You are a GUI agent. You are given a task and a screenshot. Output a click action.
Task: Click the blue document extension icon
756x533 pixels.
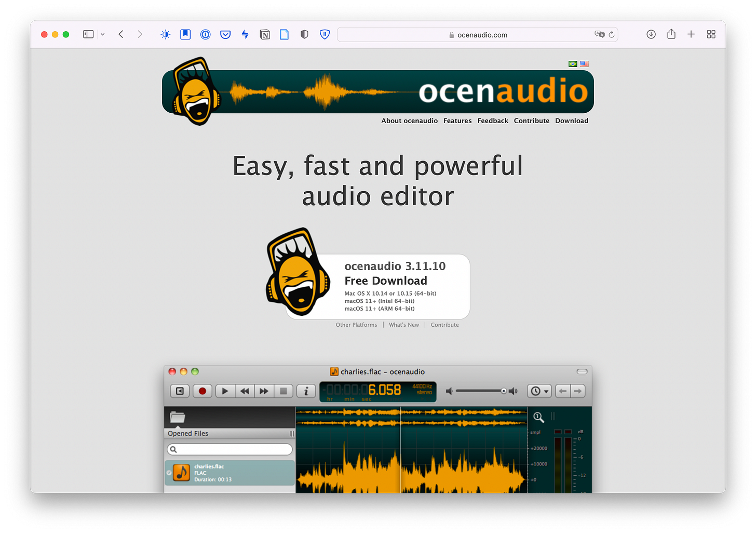click(285, 34)
